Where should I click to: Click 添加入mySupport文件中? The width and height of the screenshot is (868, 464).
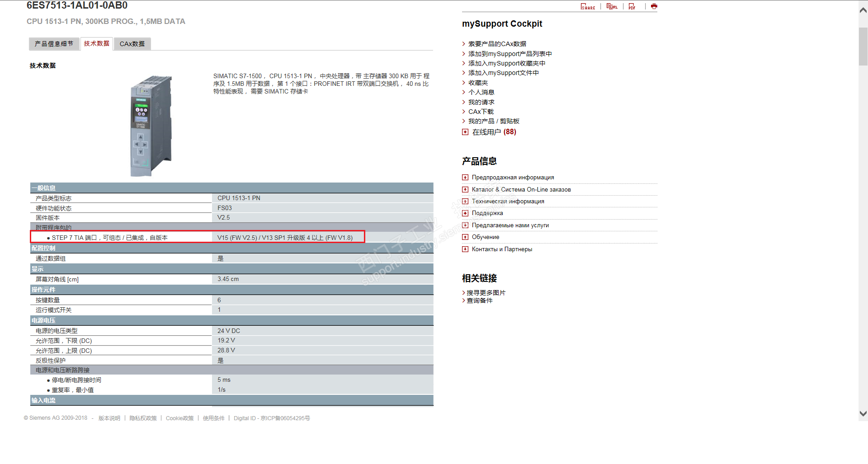pyautogui.click(x=504, y=73)
